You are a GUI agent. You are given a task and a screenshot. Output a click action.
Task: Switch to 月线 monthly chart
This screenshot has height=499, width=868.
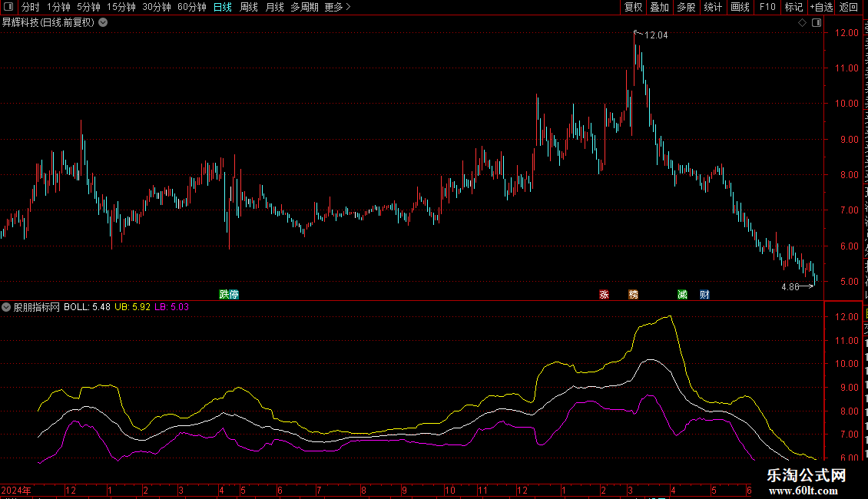pyautogui.click(x=274, y=7)
